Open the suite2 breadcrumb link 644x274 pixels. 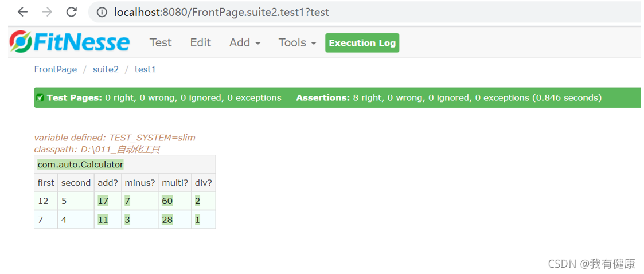106,69
